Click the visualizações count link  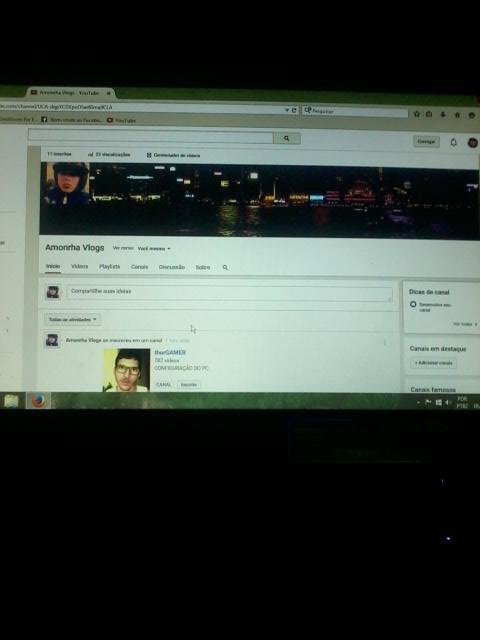point(109,155)
